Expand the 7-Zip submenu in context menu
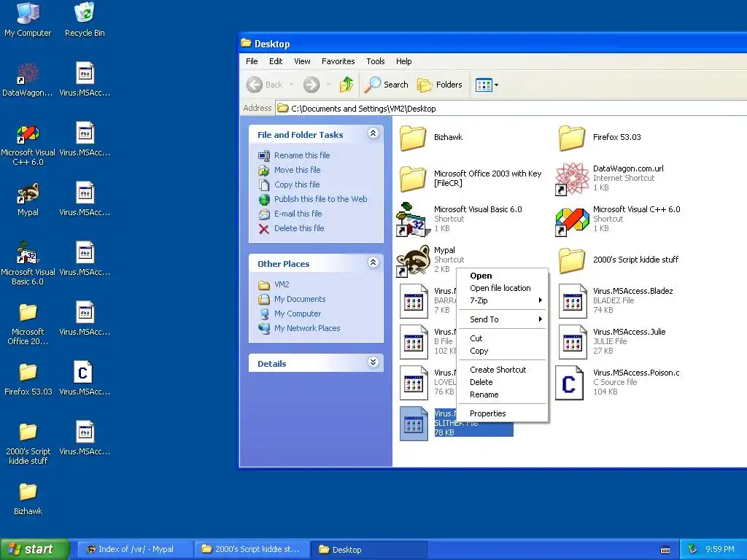 coord(503,300)
